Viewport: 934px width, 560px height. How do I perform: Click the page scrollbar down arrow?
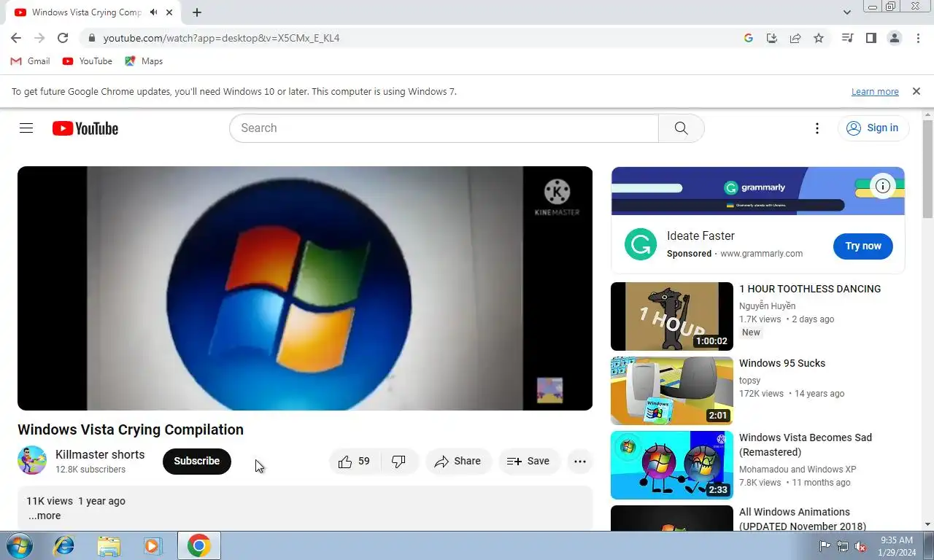[x=928, y=524]
